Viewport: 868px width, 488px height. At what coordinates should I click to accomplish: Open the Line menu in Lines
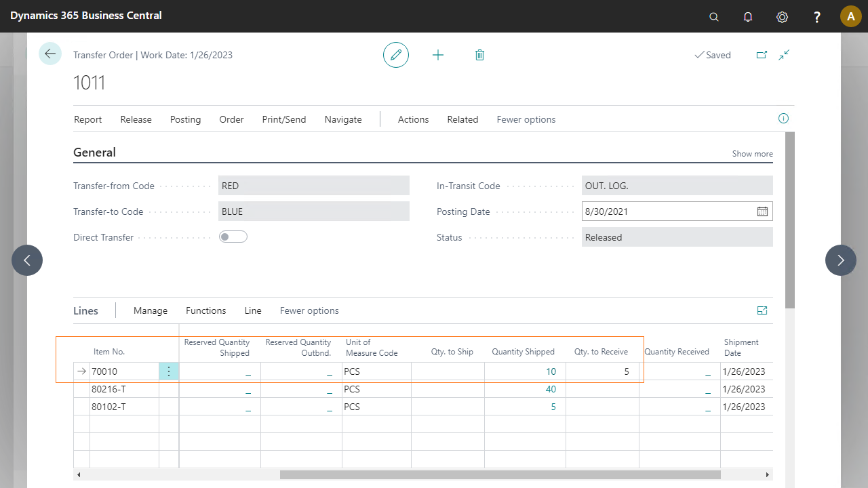[x=253, y=310]
